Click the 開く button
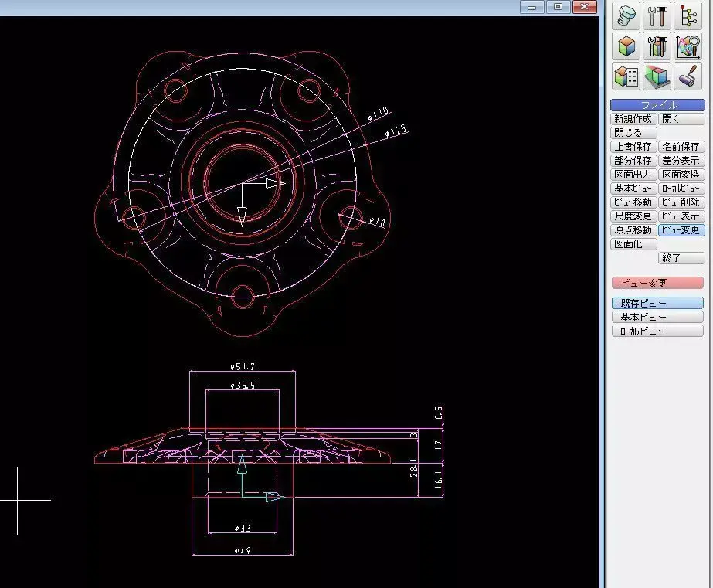Viewport: 713px width, 588px height. coord(681,119)
